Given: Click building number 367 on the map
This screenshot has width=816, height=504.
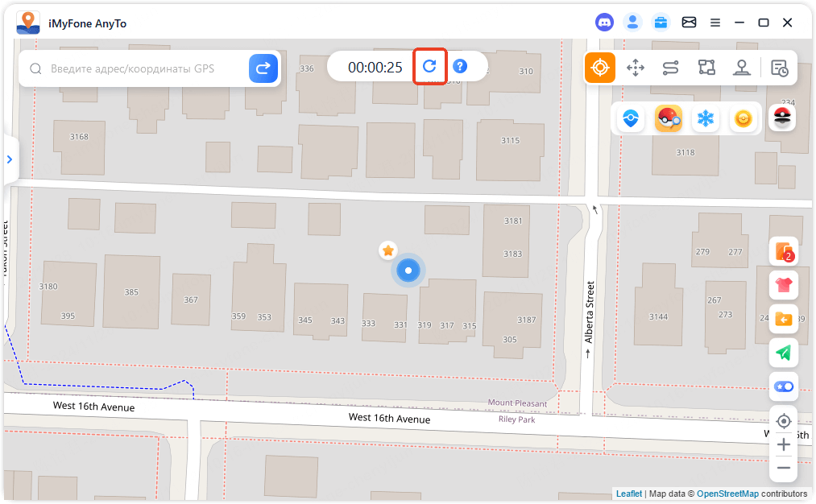Looking at the screenshot, I should click(190, 300).
